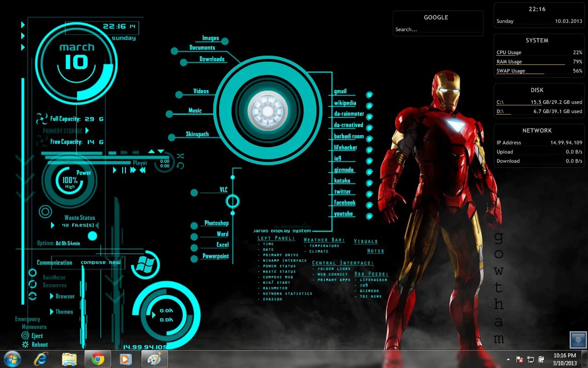The image size is (588, 368).
Task: Click compose new in Communication
Action: (x=101, y=263)
